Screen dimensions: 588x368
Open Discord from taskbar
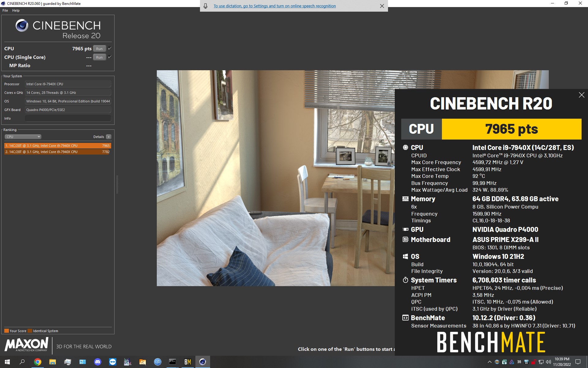(x=97, y=362)
